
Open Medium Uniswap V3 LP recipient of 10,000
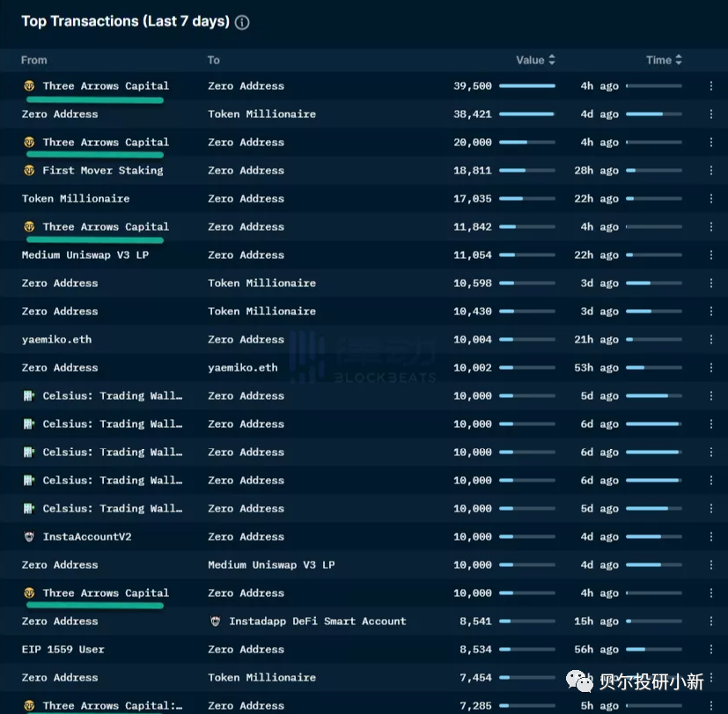pyautogui.click(x=271, y=565)
